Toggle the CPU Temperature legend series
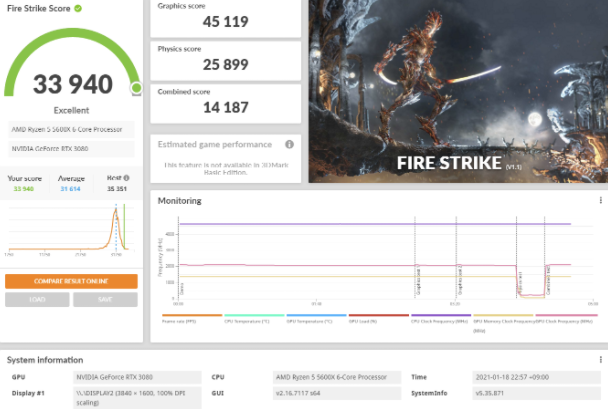This screenshot has height=409, width=608. point(247,321)
